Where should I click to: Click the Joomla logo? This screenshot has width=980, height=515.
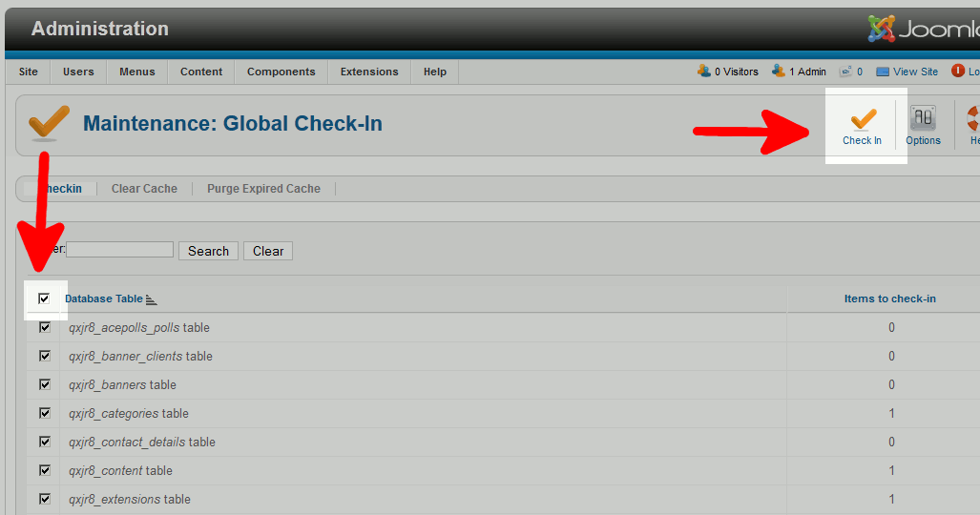[923, 29]
